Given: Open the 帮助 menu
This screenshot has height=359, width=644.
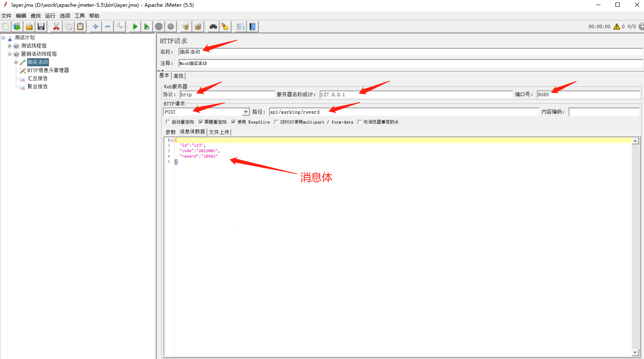Looking at the screenshot, I should coord(94,16).
